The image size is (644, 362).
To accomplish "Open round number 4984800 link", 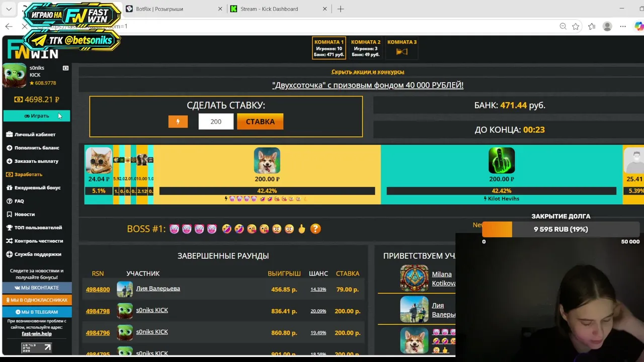I will (x=98, y=290).
